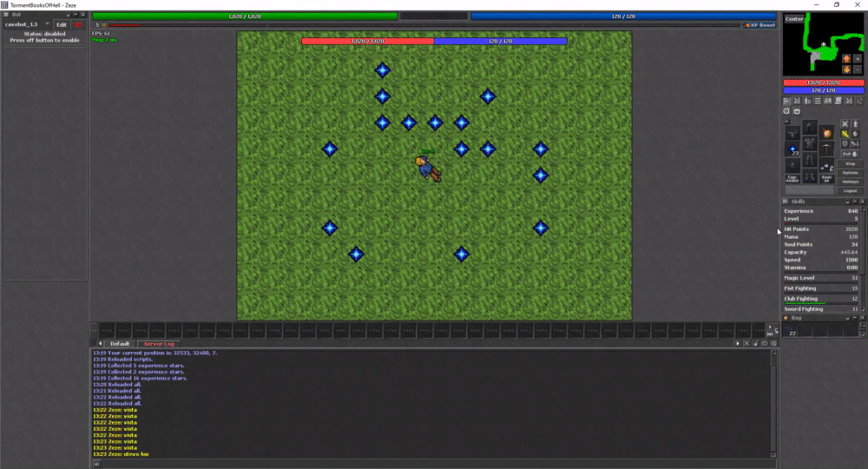This screenshot has width=868, height=469.
Task: Click the console scrollbar up arrow
Action: [773, 352]
